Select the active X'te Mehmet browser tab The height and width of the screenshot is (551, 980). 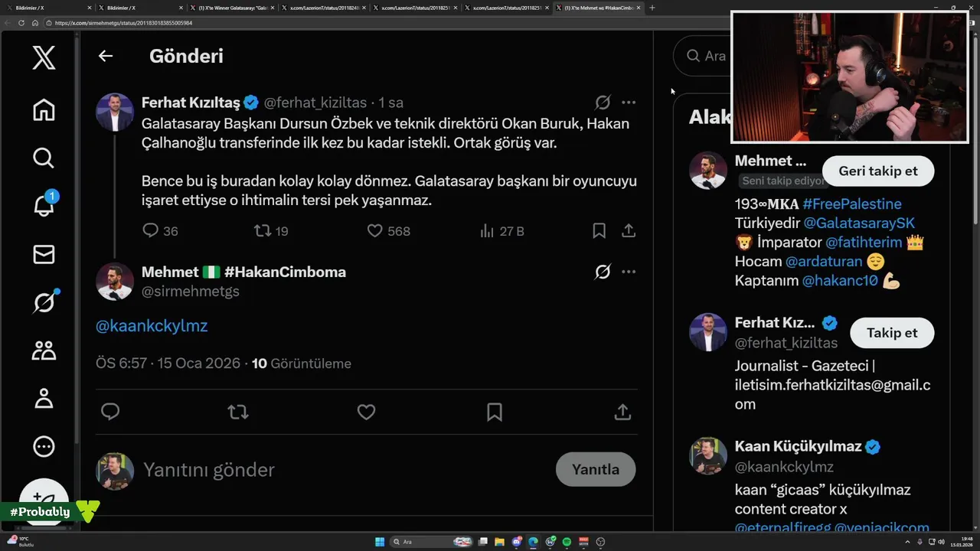coord(598,8)
